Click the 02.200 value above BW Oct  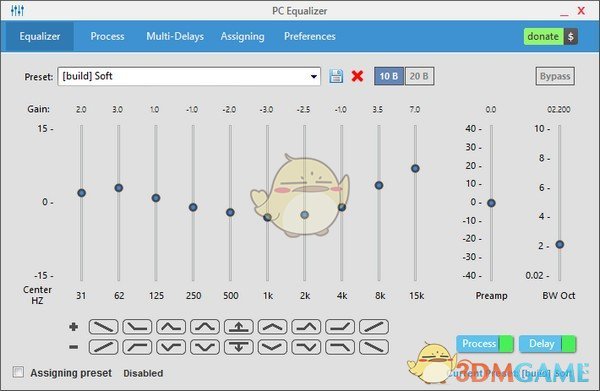(559, 110)
